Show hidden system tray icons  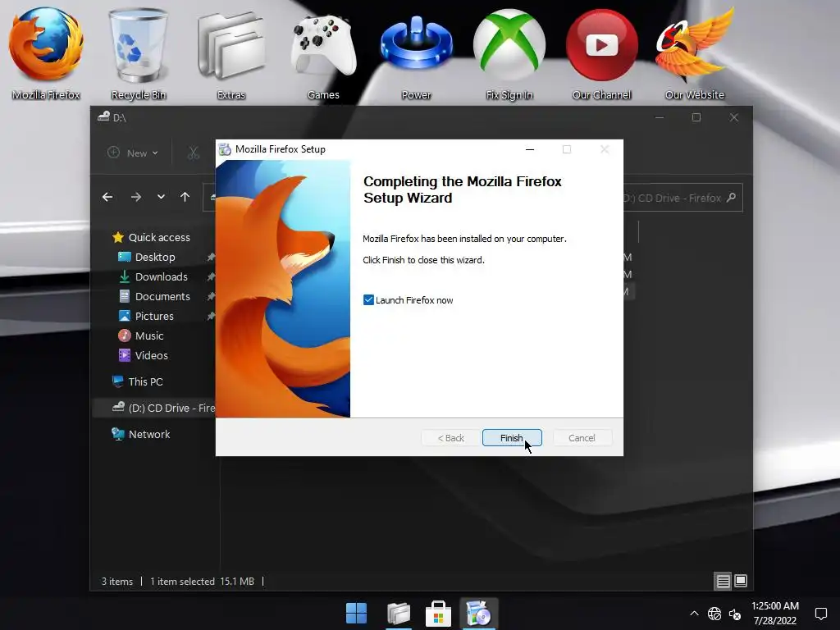(694, 614)
